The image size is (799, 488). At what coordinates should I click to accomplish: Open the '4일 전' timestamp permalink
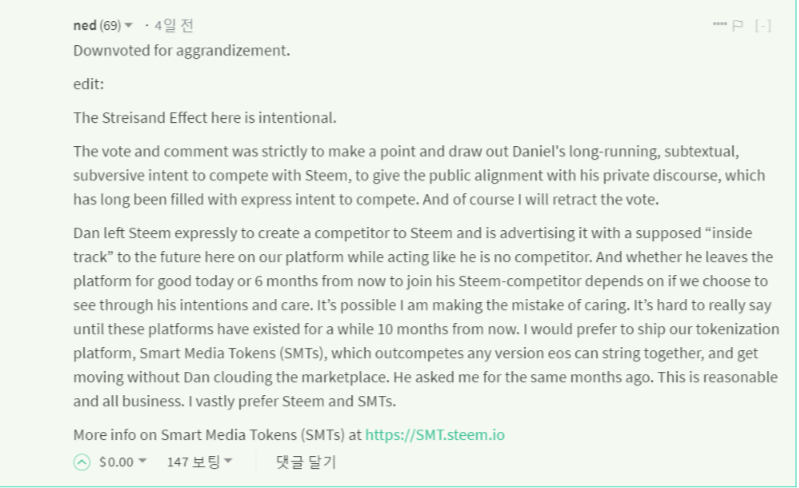click(173, 25)
